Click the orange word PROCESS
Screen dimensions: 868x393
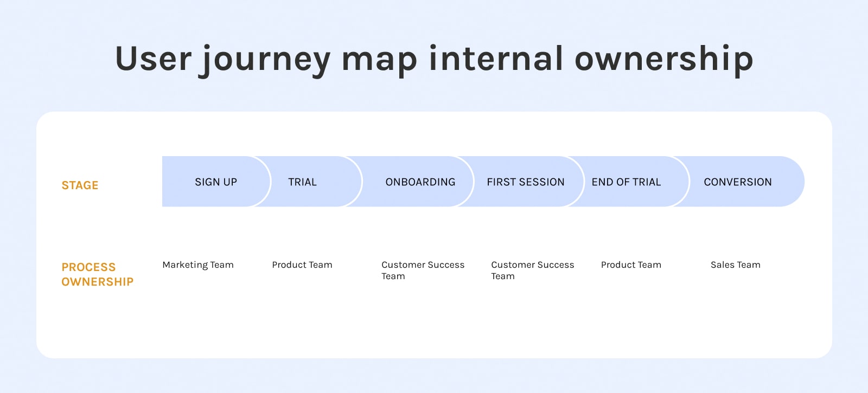(88, 267)
